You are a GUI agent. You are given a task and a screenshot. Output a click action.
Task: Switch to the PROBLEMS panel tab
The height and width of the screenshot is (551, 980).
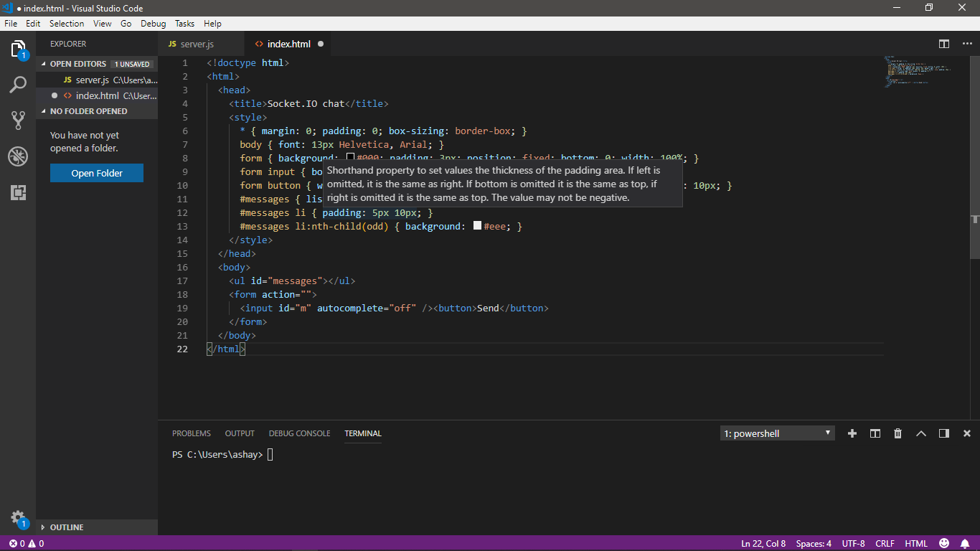pos(191,433)
